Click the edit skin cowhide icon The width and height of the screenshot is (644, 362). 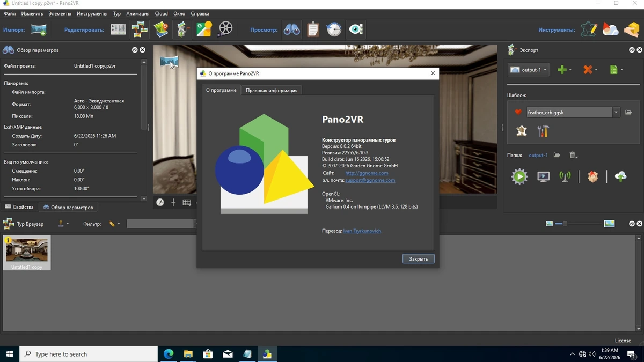522,131
